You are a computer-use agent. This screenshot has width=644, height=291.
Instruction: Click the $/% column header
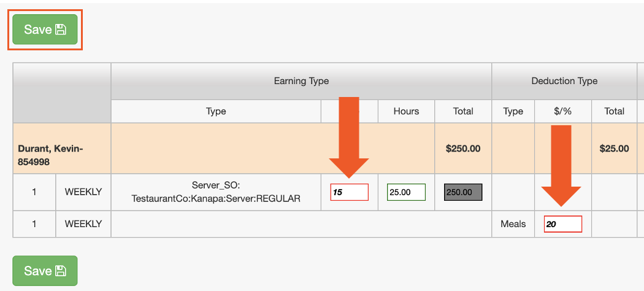coord(562,111)
